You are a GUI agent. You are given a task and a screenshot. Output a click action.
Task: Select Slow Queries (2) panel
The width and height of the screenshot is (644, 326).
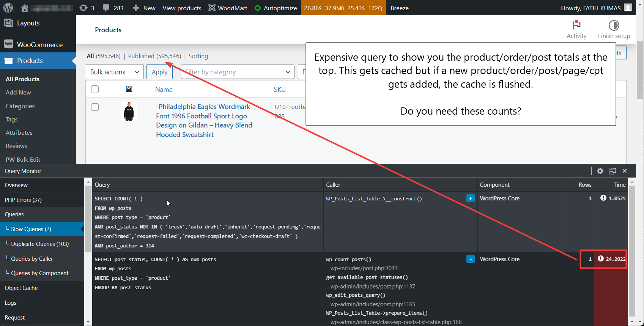[x=42, y=229]
